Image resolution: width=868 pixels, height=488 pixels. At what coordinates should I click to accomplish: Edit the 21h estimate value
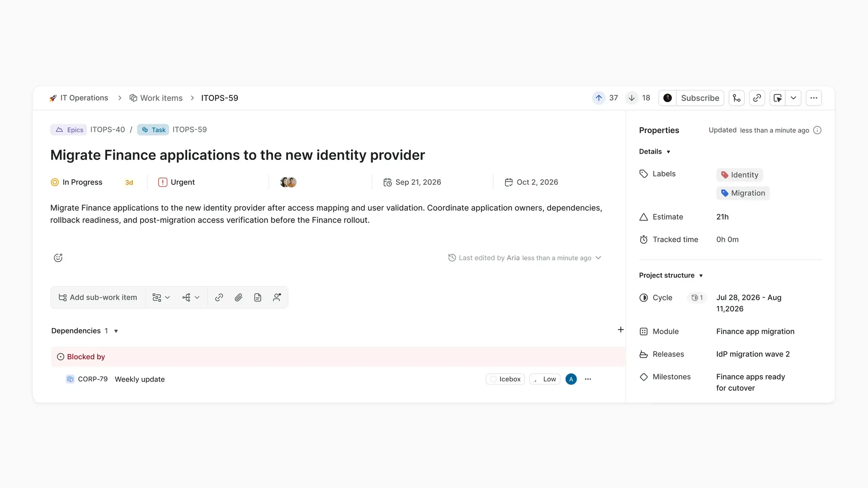(722, 217)
